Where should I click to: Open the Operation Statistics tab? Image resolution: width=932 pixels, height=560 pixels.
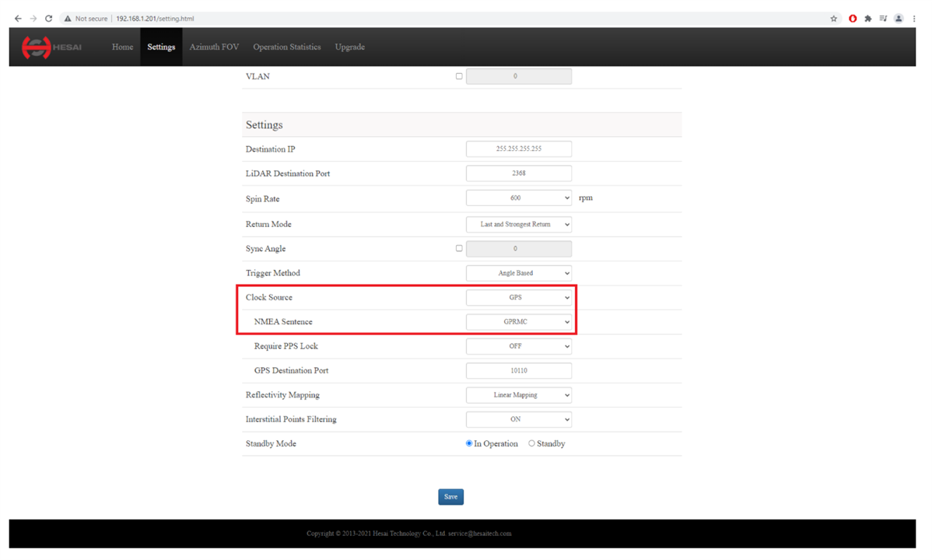pyautogui.click(x=286, y=47)
